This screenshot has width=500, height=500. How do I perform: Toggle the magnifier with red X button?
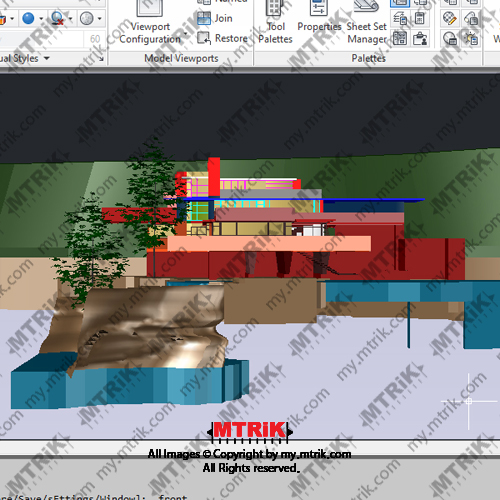57,18
